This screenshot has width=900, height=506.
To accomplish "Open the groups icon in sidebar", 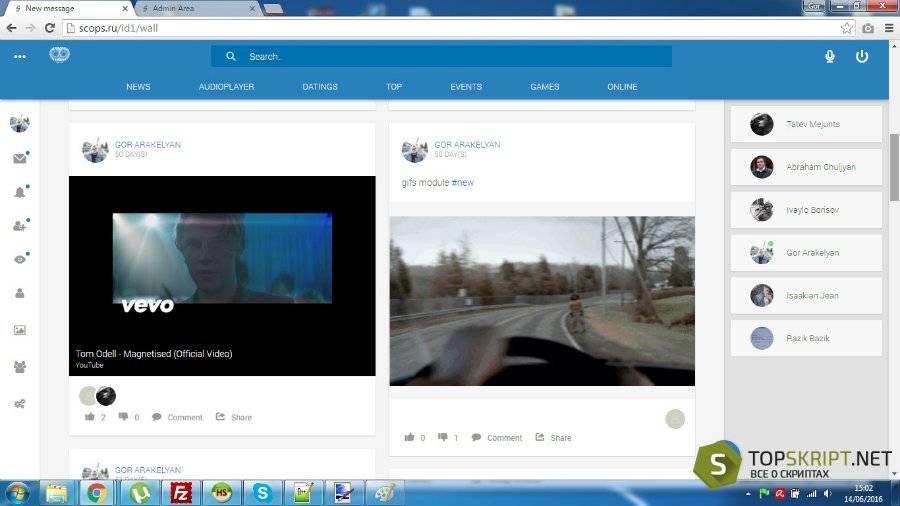I will click(x=20, y=367).
